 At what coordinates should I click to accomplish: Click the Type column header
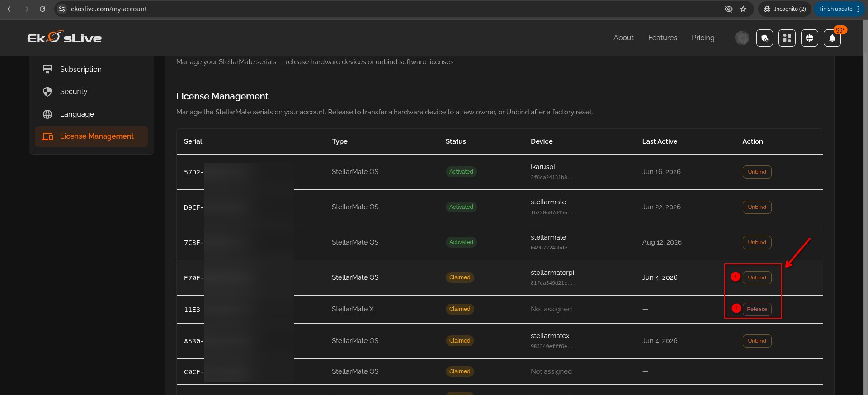(340, 141)
